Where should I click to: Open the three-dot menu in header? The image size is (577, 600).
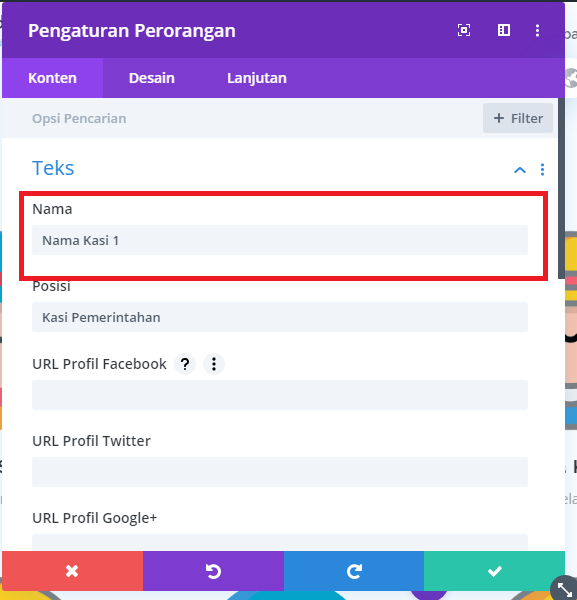[x=537, y=31]
